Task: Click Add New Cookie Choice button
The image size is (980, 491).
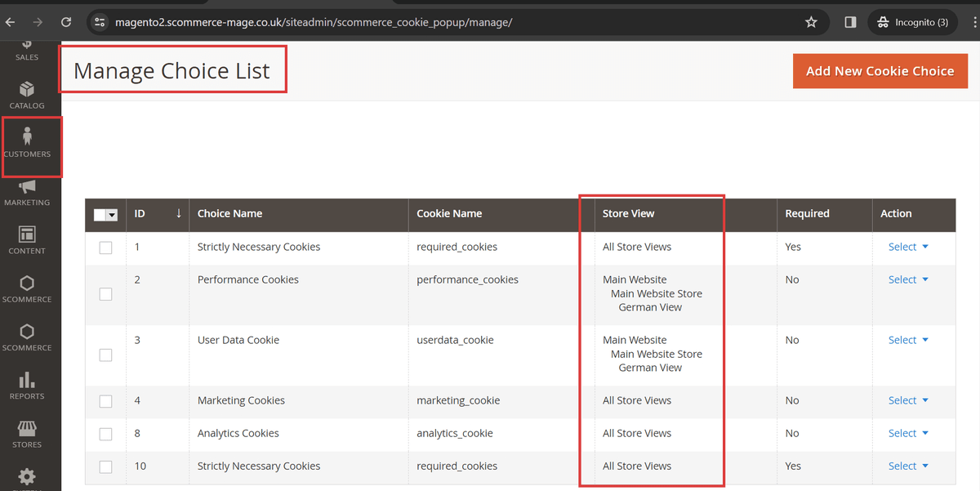Action: pyautogui.click(x=880, y=71)
